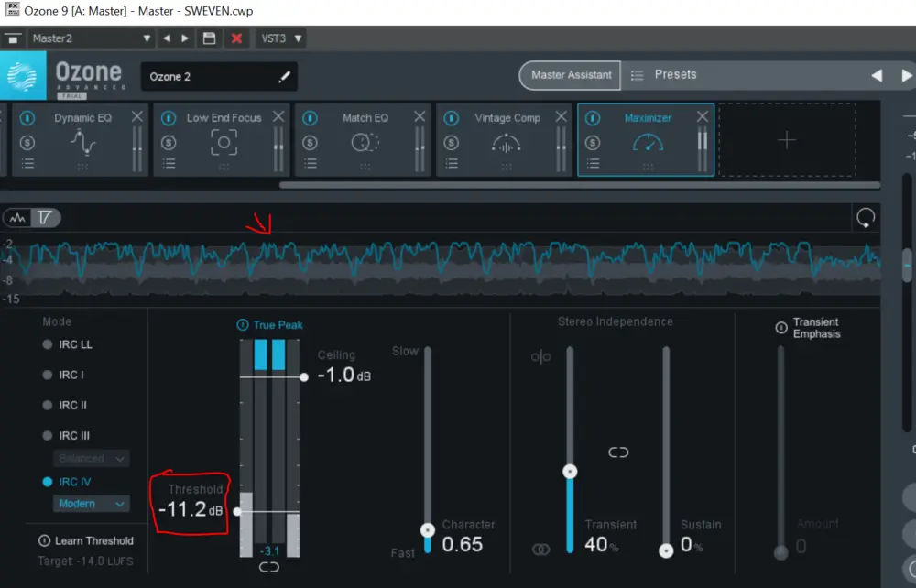Solo the Vintage Comp module
This screenshot has width=916, height=588.
coord(452,143)
